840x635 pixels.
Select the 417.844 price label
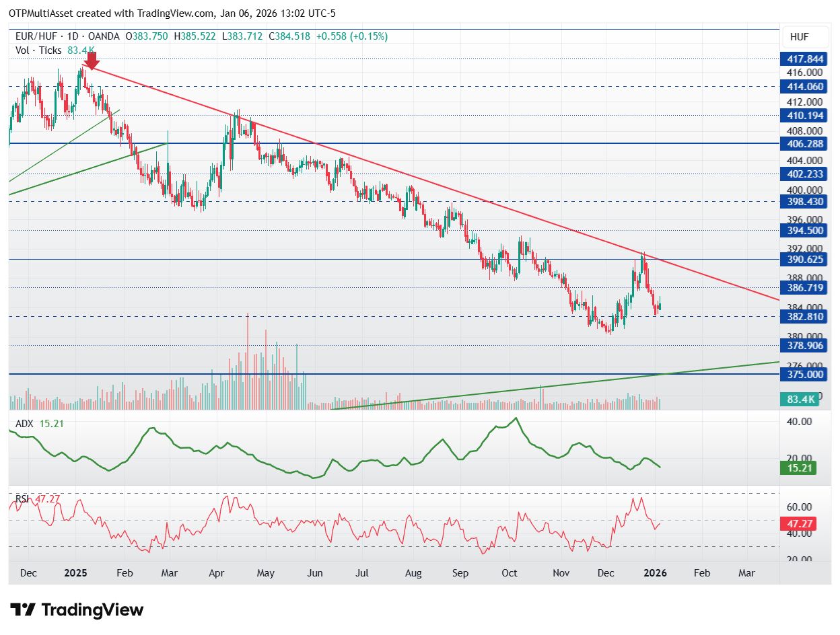pyautogui.click(x=801, y=59)
